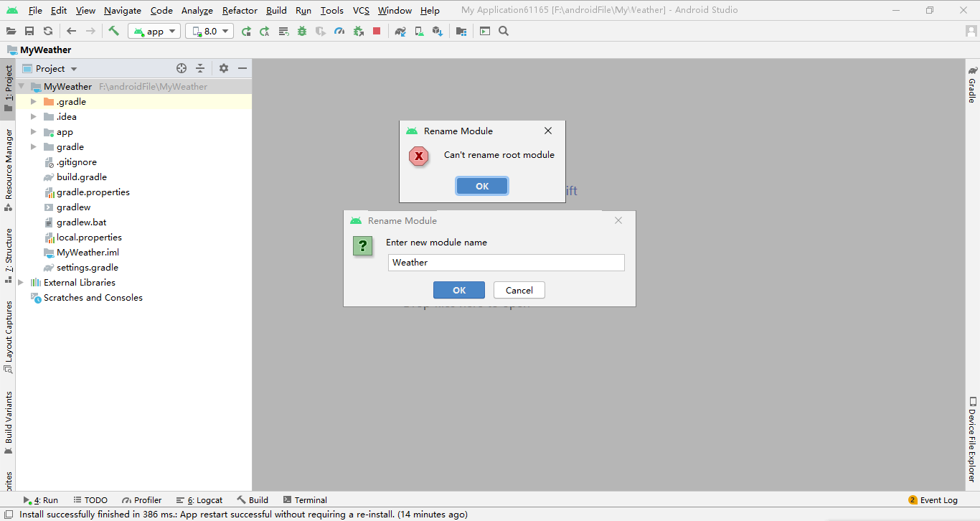Navigate Back using the left arrow icon
Image resolution: width=980 pixels, height=521 pixels.
(71, 31)
